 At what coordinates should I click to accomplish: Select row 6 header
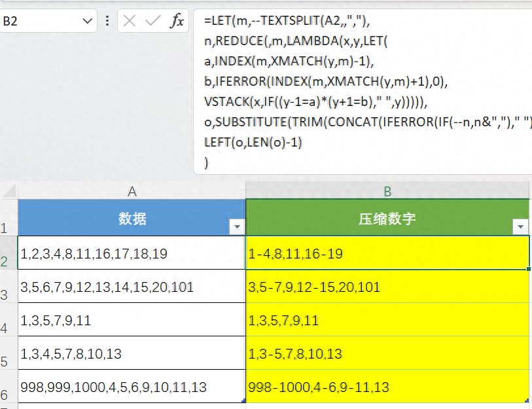(x=9, y=386)
